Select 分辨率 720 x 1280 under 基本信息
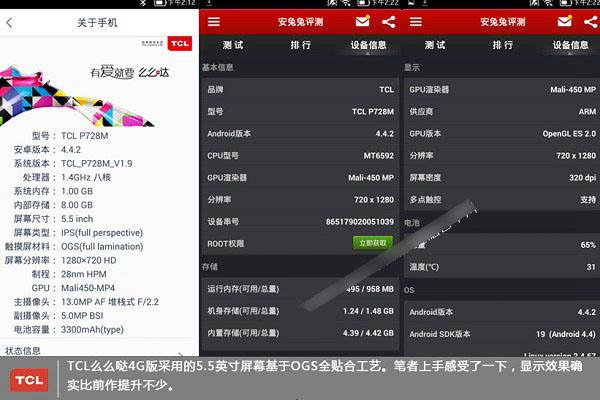Viewport: 600px width, 400px height. point(300,200)
